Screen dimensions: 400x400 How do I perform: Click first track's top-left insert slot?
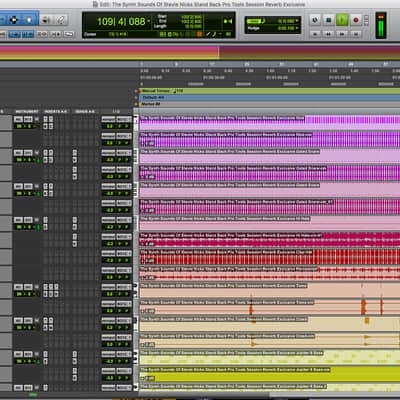tap(46, 119)
